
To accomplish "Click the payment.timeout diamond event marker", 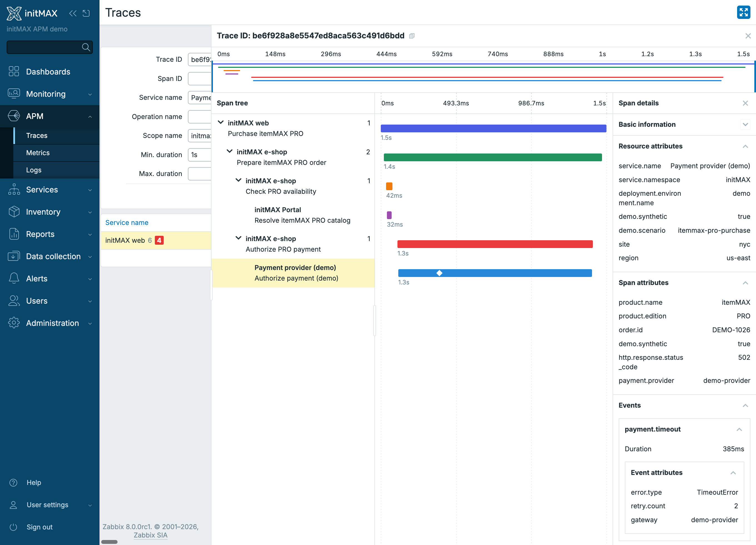I will (439, 273).
